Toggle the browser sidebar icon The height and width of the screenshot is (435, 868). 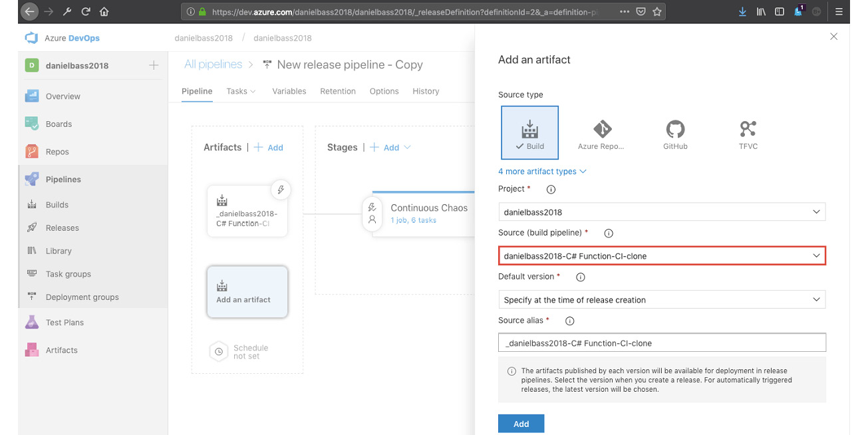[x=780, y=11]
